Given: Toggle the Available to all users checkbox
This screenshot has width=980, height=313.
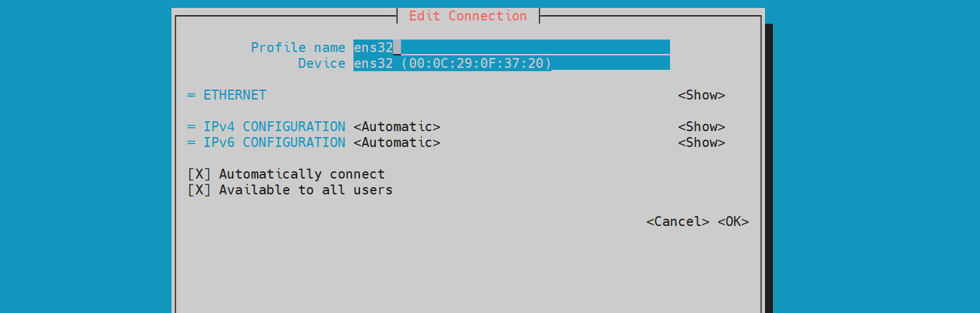Looking at the screenshot, I should pyautogui.click(x=199, y=190).
